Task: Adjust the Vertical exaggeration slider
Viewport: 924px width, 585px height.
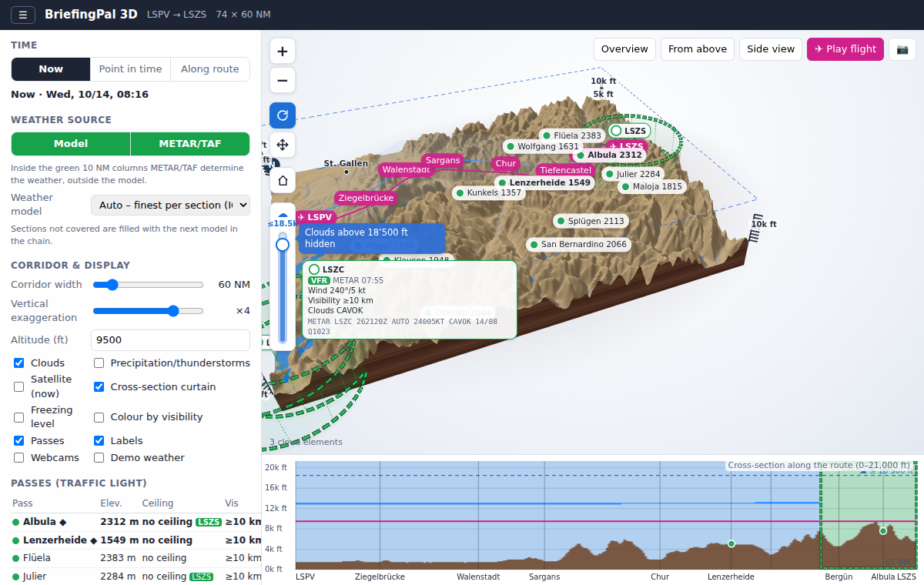Action: click(148, 311)
